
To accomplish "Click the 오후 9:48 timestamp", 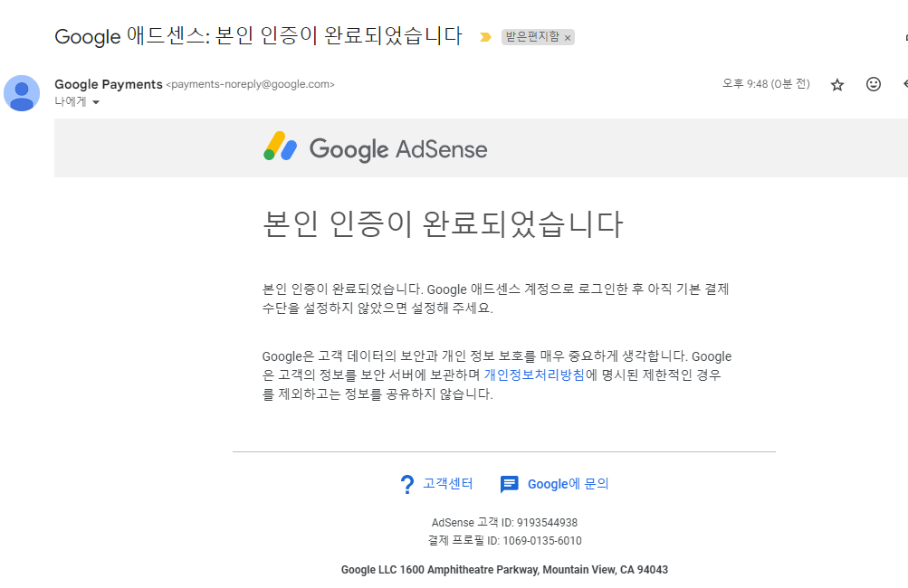I will click(766, 84).
